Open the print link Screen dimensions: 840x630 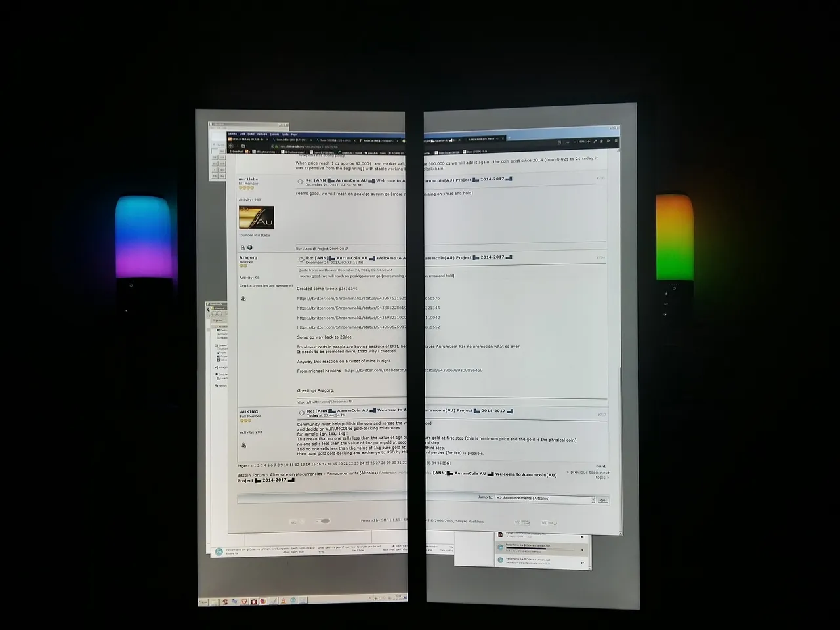click(x=600, y=467)
